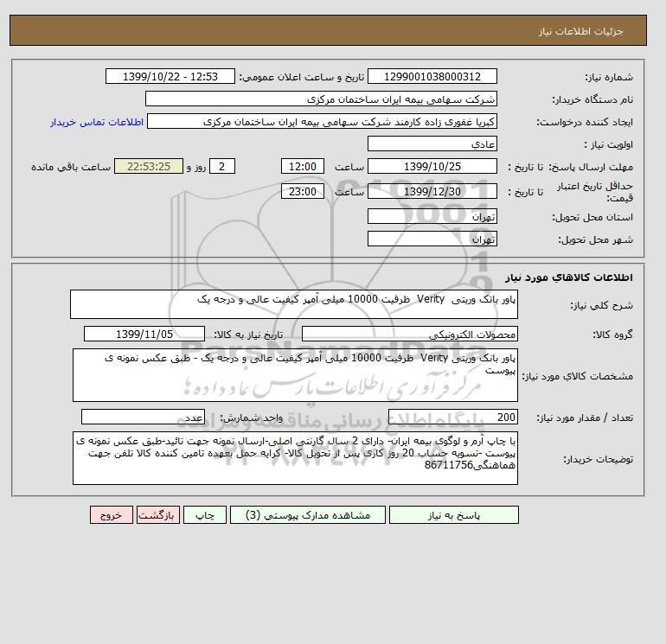
Task: Open 'اطلاعات تماس خریدار' buyer contact link
Action: pos(97,122)
